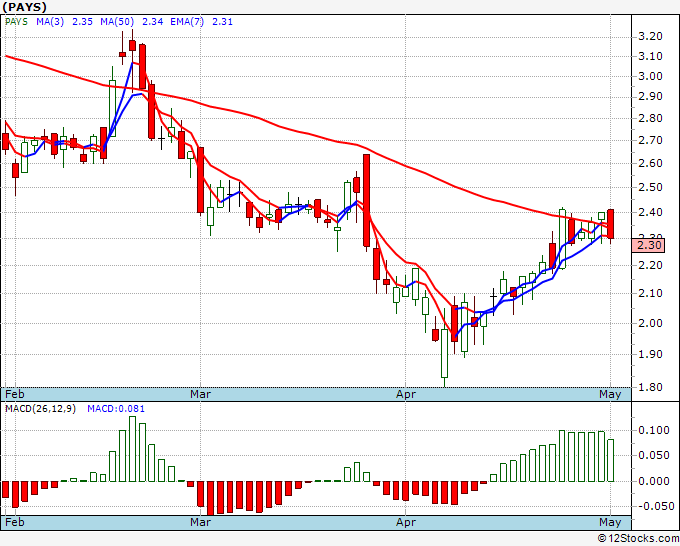Click the EMA(7) value 2.31

[222, 21]
